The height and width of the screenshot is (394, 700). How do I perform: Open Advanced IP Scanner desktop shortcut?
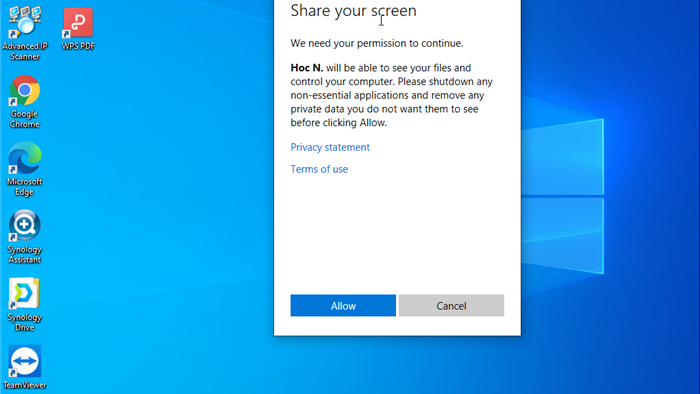coord(25,33)
